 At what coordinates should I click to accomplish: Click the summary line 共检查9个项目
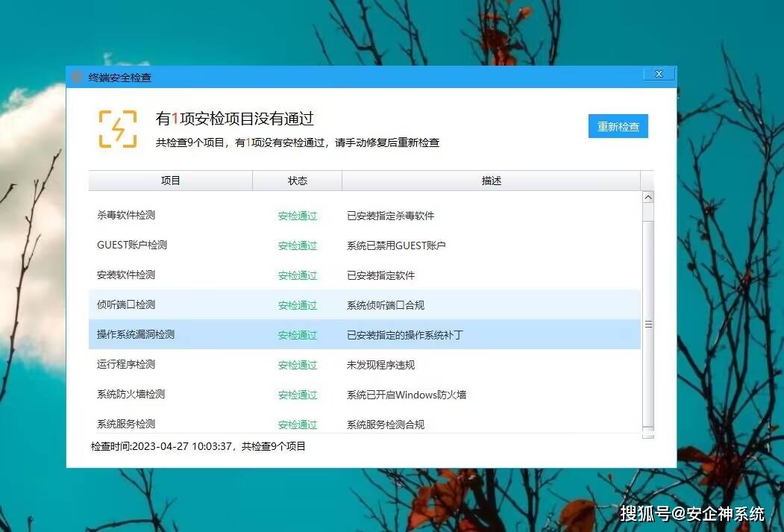pyautogui.click(x=298, y=143)
